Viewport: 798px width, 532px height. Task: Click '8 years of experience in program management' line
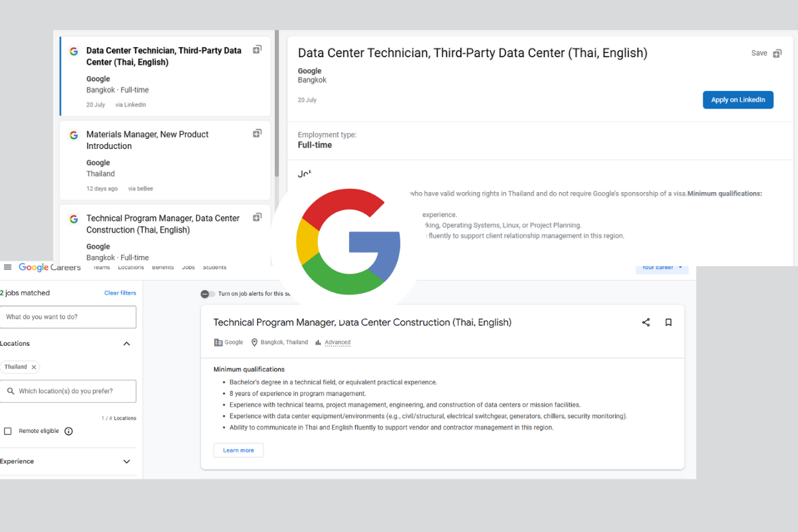[298, 394]
